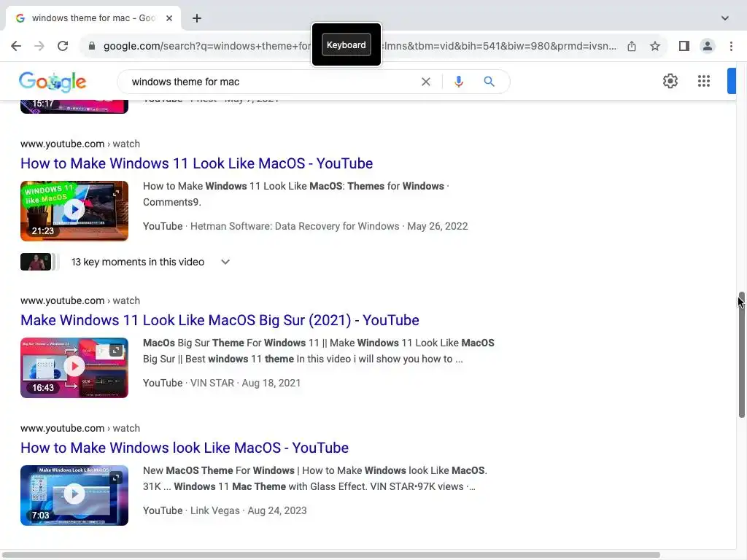Image resolution: width=747 pixels, height=560 pixels.
Task: Click the blue button at right edge of header
Action: 732,81
